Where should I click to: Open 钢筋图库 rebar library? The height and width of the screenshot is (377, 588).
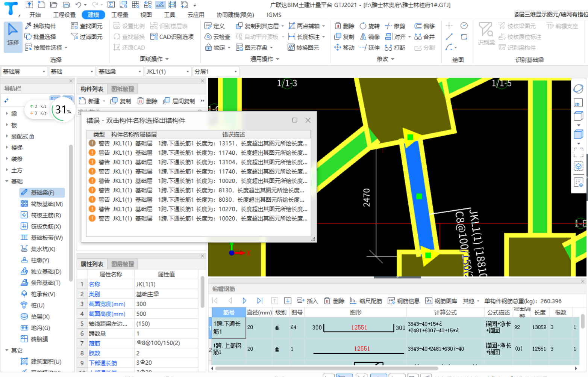coord(441,301)
